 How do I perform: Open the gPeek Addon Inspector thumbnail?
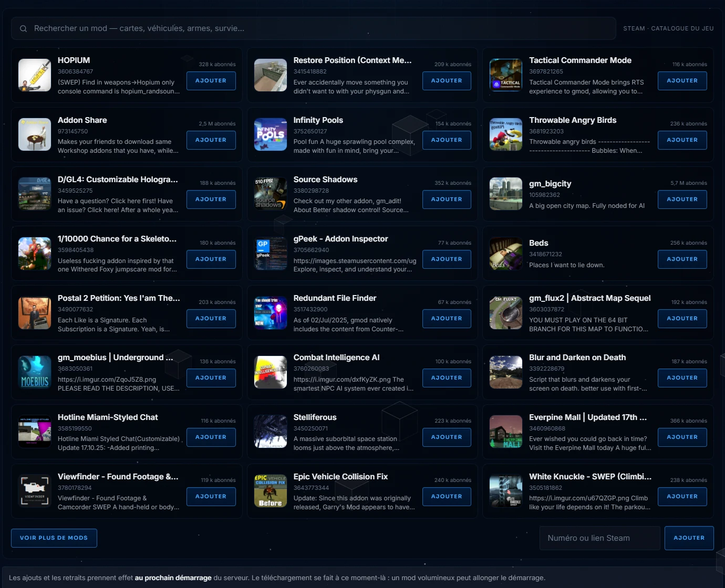[x=271, y=254]
